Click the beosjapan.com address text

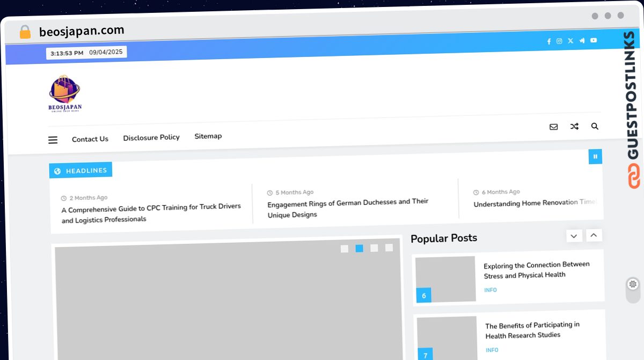(x=82, y=31)
